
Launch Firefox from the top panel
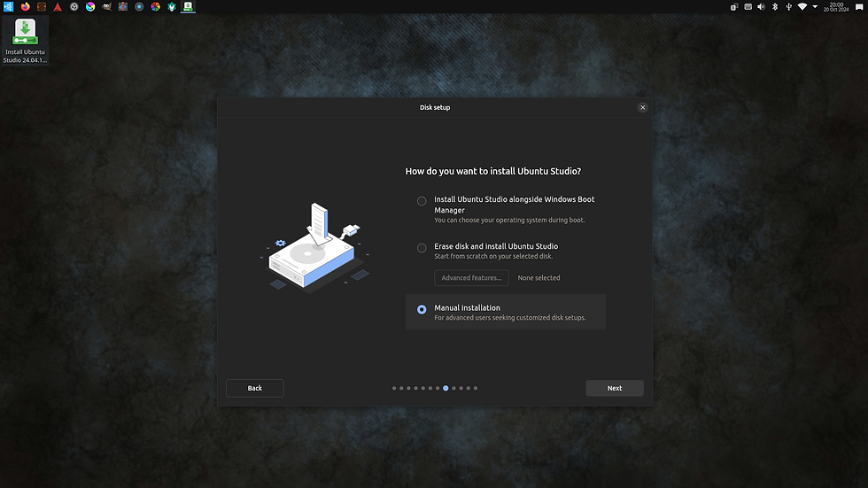25,6
